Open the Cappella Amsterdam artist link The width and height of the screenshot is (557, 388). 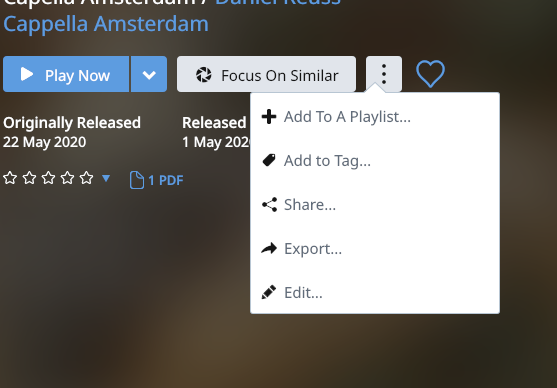[106, 24]
